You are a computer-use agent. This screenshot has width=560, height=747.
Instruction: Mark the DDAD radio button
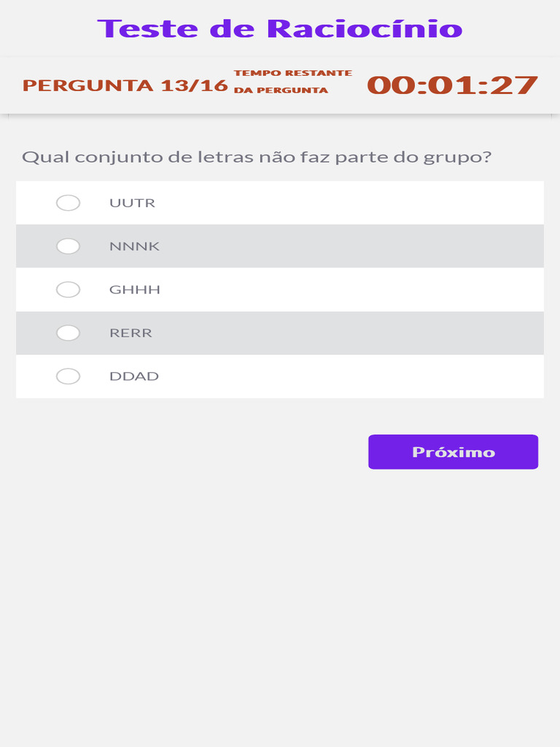pos(69,376)
